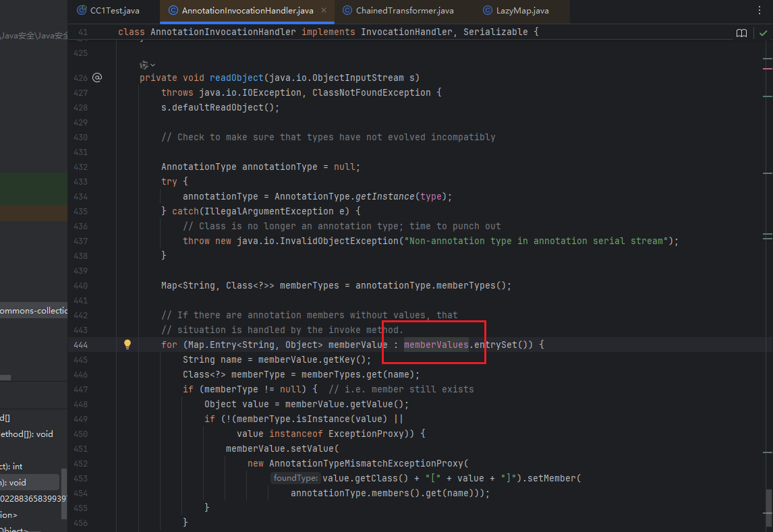773x532 pixels.
Task: Switch to the CC1Test.java tab
Action: (x=108, y=11)
